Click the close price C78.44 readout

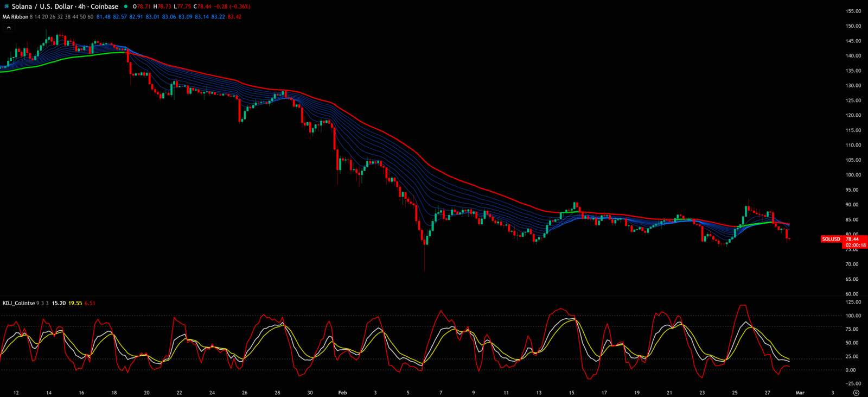click(x=202, y=7)
